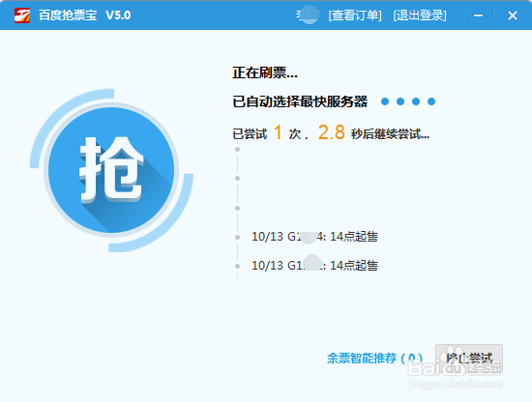Image resolution: width=532 pixels, height=402 pixels.
Task: Click the blurred username in title bar
Action: [x=308, y=15]
